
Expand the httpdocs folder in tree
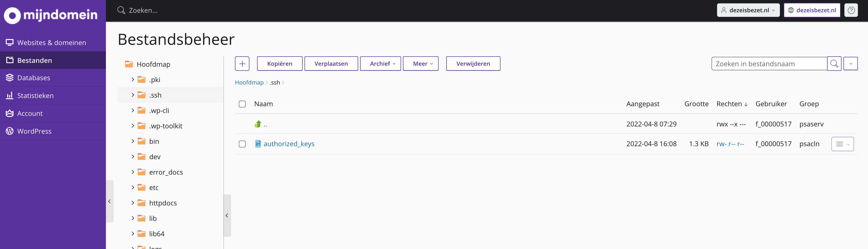pyautogui.click(x=133, y=203)
